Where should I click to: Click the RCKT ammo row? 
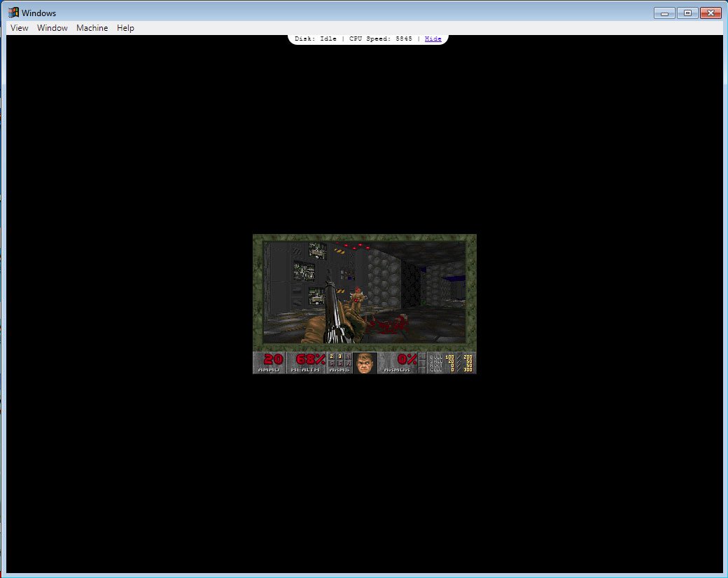(451, 365)
